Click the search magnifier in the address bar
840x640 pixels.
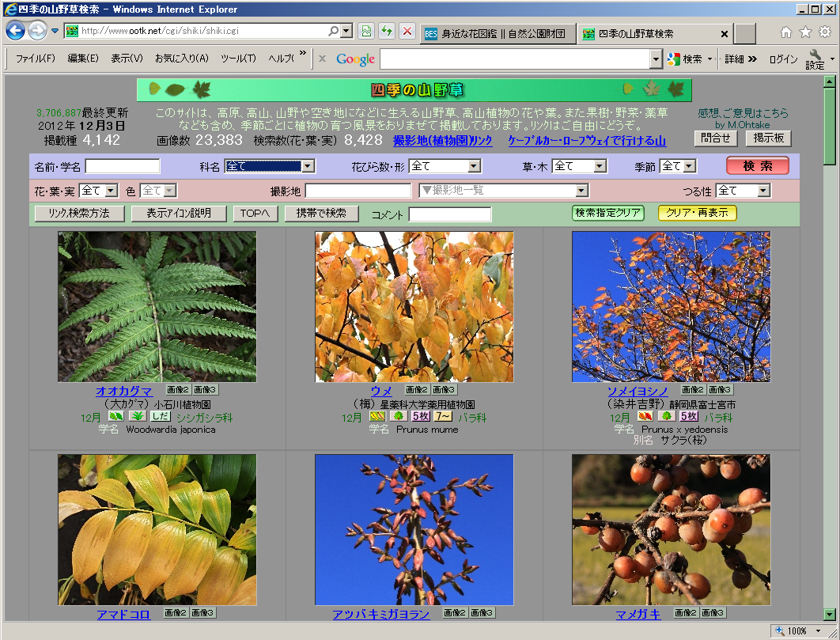333,31
